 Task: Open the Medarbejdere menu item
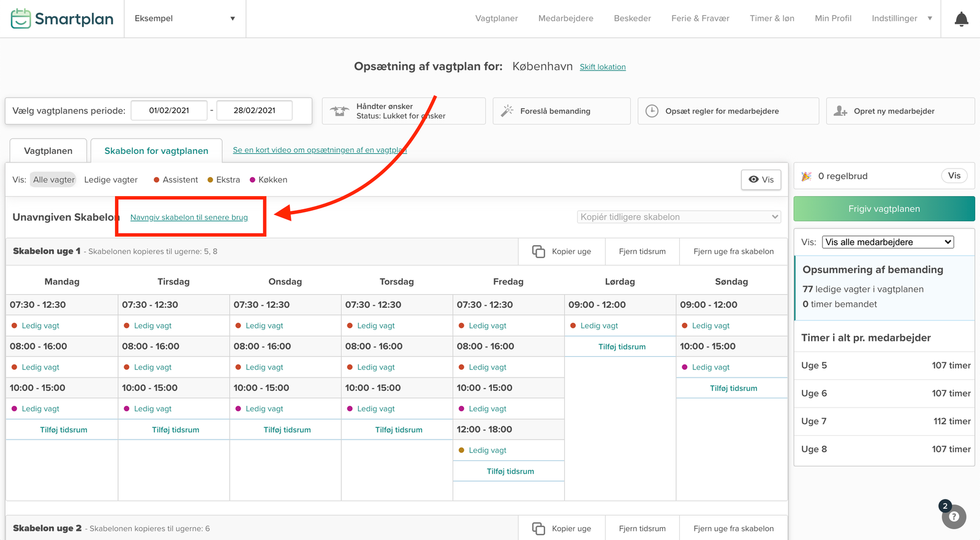click(x=565, y=18)
